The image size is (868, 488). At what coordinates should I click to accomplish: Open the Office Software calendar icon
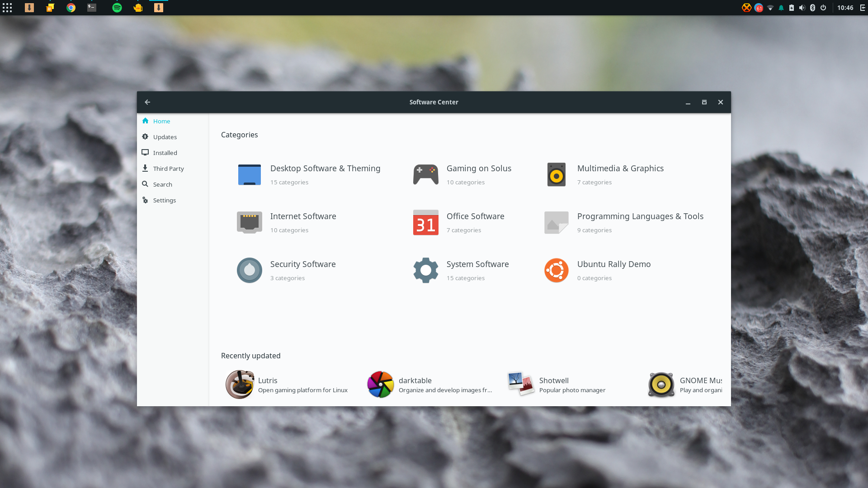(x=426, y=222)
